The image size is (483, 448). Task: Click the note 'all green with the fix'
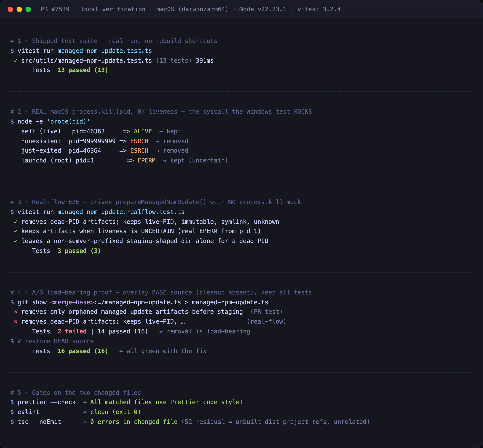(x=166, y=351)
